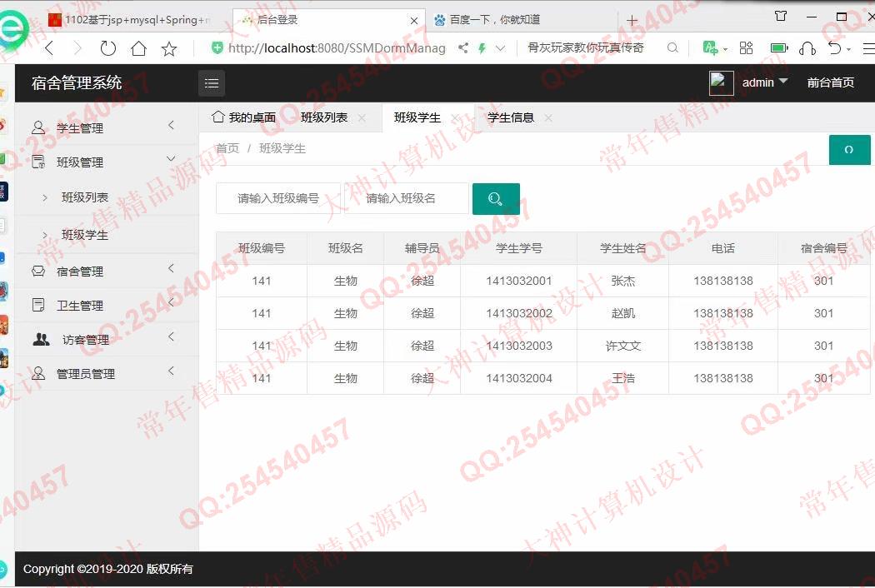The width and height of the screenshot is (875, 588).
Task: Click the teal search button
Action: 496,199
